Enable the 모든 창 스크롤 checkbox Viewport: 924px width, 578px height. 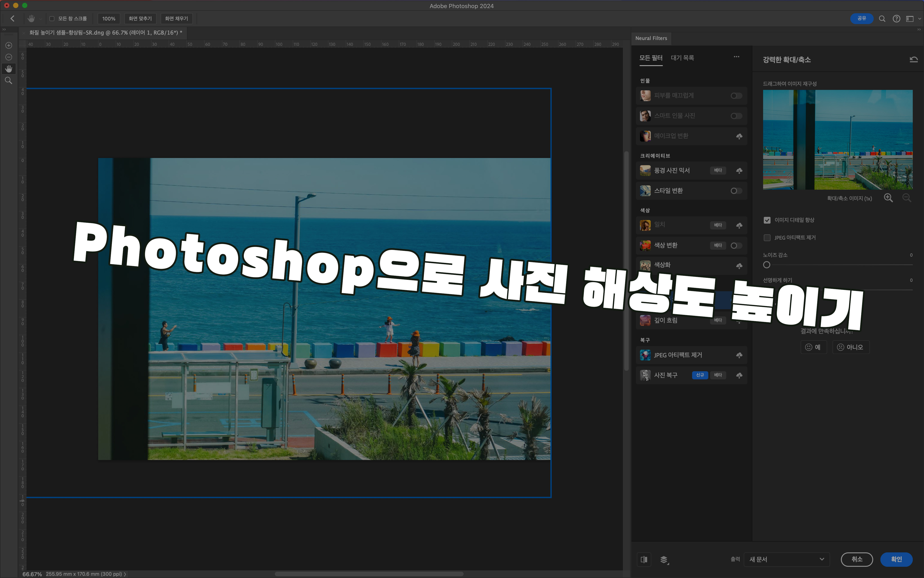tap(52, 19)
